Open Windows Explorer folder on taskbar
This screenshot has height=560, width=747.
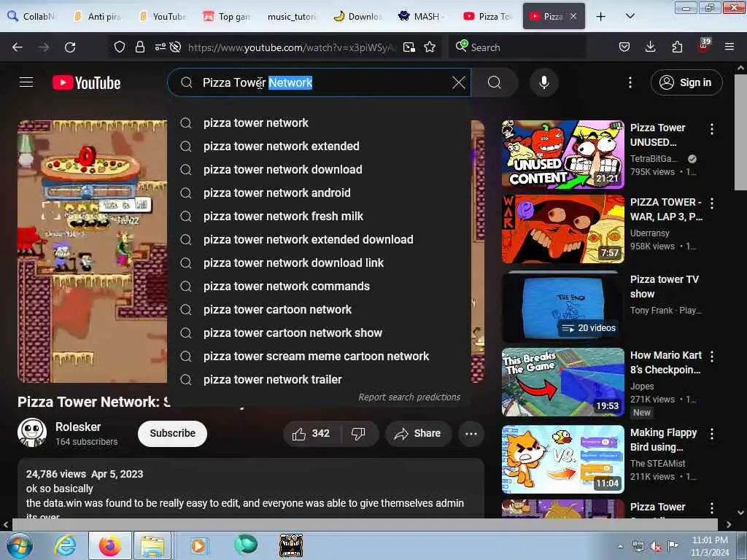(152, 545)
